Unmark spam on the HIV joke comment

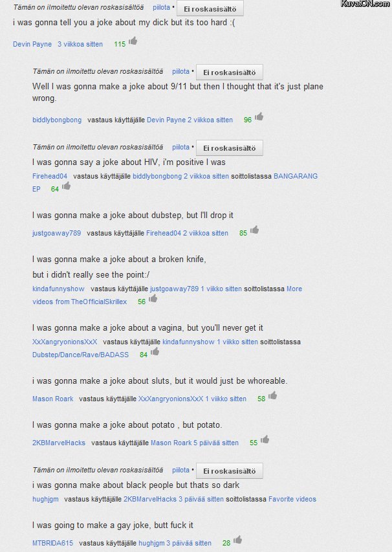click(x=229, y=148)
